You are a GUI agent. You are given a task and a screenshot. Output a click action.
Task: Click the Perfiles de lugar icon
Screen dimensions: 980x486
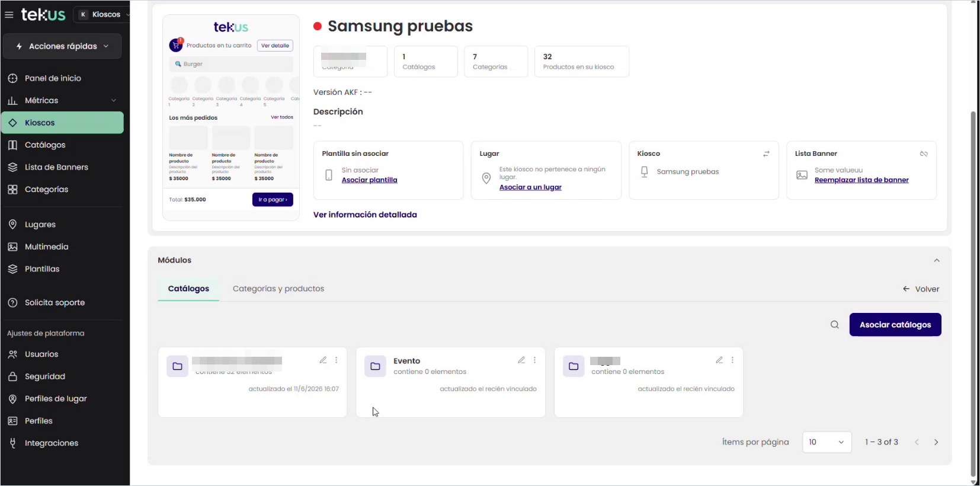[x=12, y=399]
